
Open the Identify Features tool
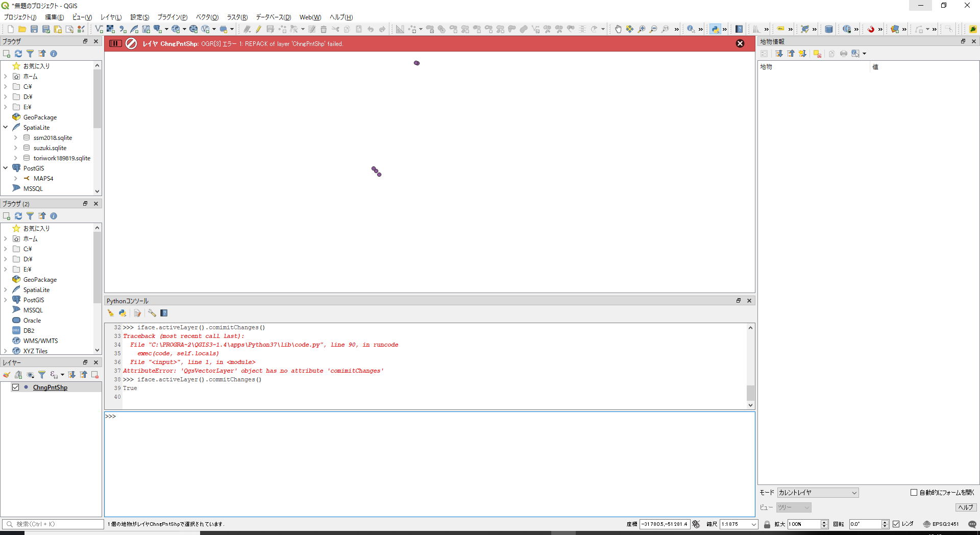click(691, 29)
